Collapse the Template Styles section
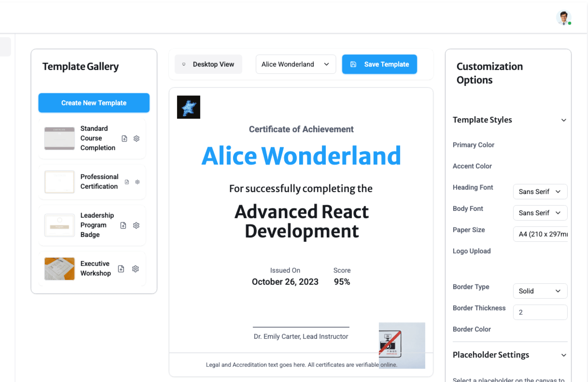588x382 pixels. 563,120
